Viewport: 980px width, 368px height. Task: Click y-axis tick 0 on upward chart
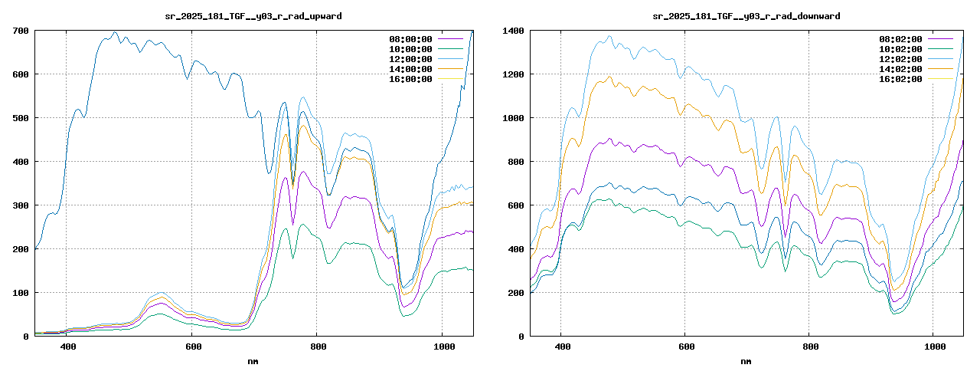26,337
